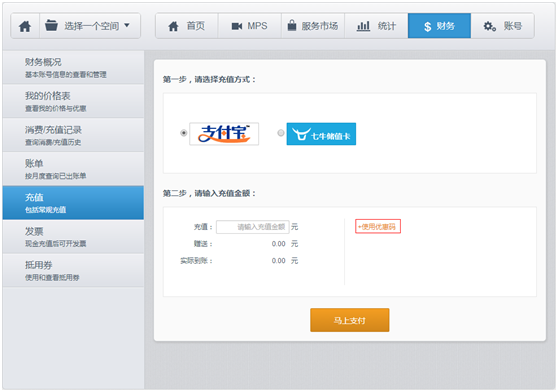Screen dimensions: 558x392
Task: Go to the 首页 tab
Action: tap(187, 26)
